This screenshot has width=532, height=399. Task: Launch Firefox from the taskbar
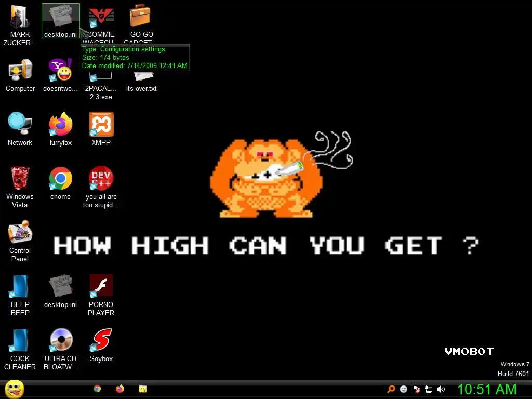(120, 389)
